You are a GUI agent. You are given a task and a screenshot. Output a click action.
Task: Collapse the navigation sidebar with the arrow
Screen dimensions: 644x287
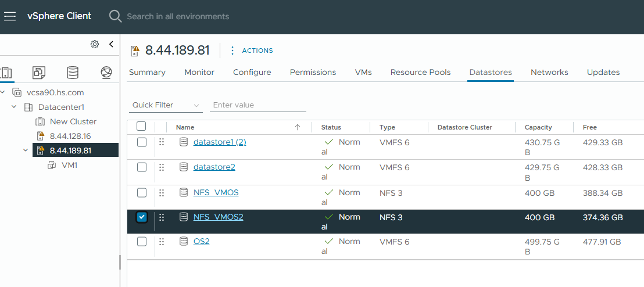click(111, 44)
